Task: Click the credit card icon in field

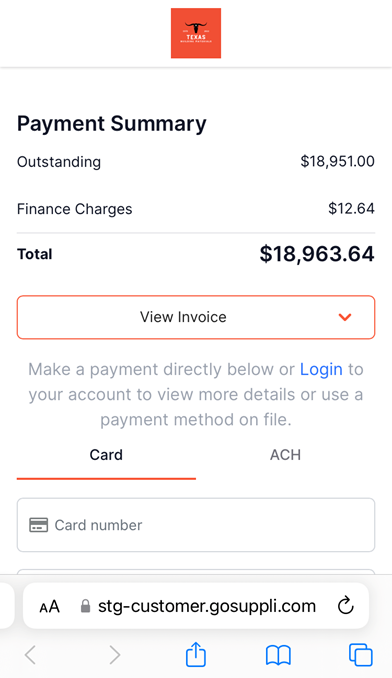Action: tap(38, 525)
